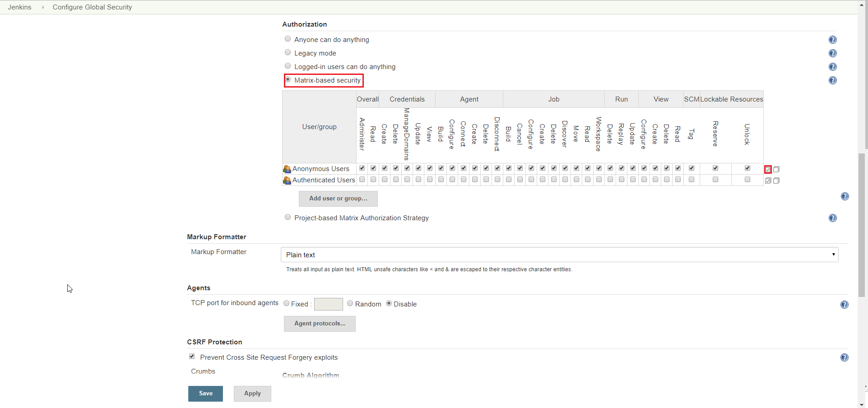This screenshot has height=408, width=868.
Task: Select Project-based Matrix Authorization Strategy
Action: (288, 217)
